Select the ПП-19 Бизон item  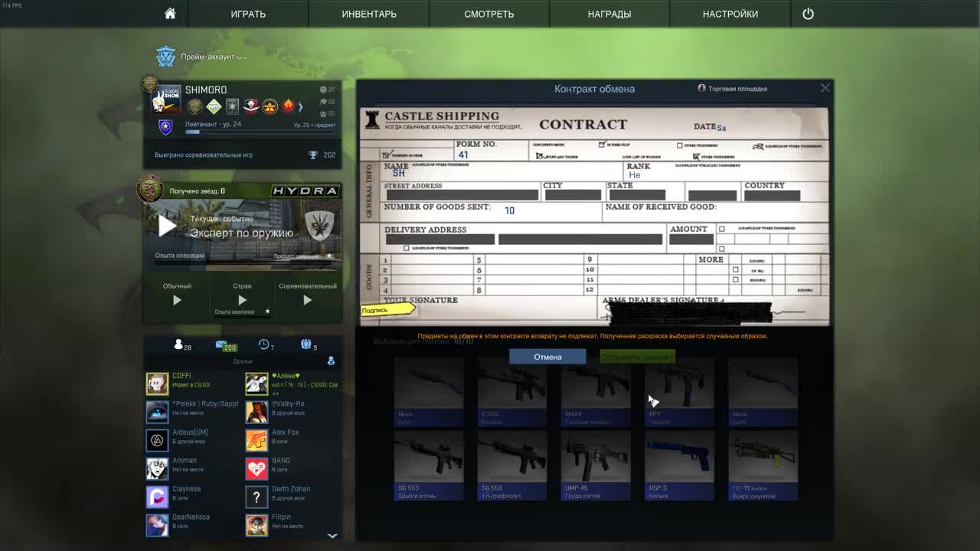coord(763,466)
